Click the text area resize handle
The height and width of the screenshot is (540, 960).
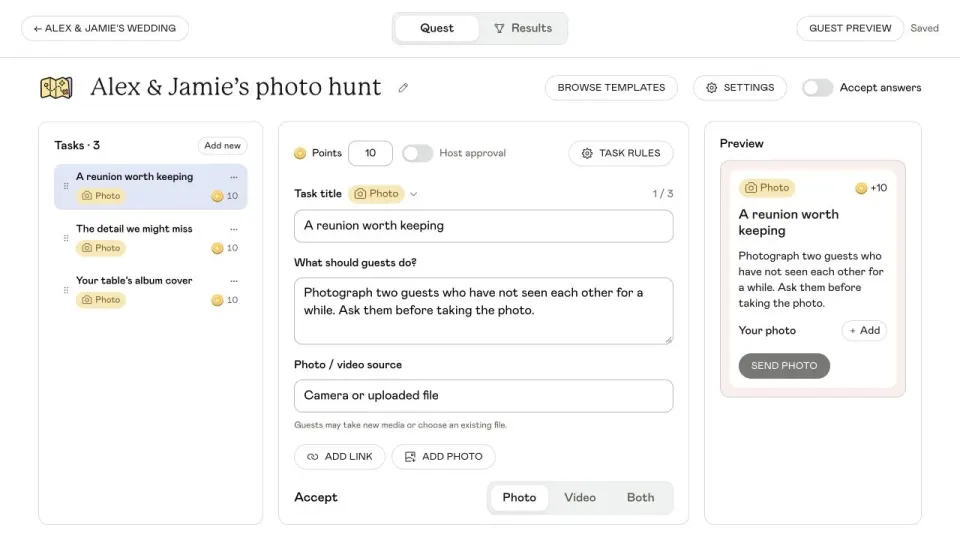point(669,340)
